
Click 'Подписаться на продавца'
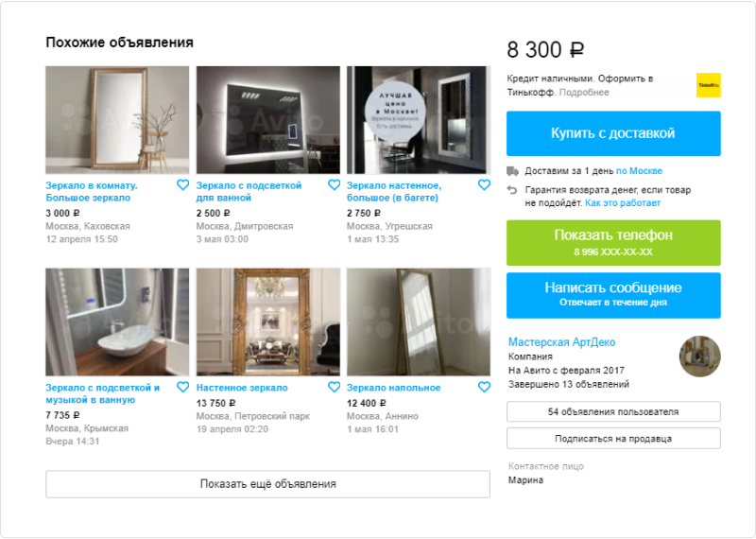pos(613,439)
